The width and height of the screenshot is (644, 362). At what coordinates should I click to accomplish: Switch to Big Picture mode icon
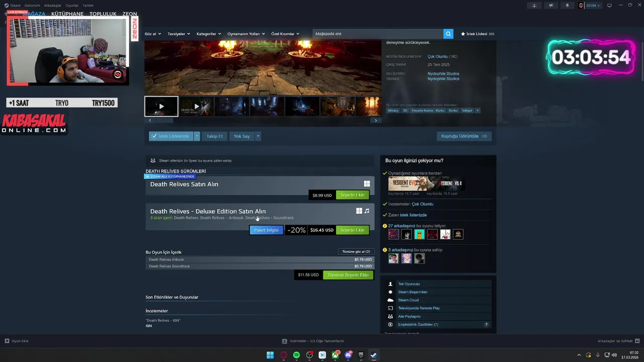[x=609, y=6]
